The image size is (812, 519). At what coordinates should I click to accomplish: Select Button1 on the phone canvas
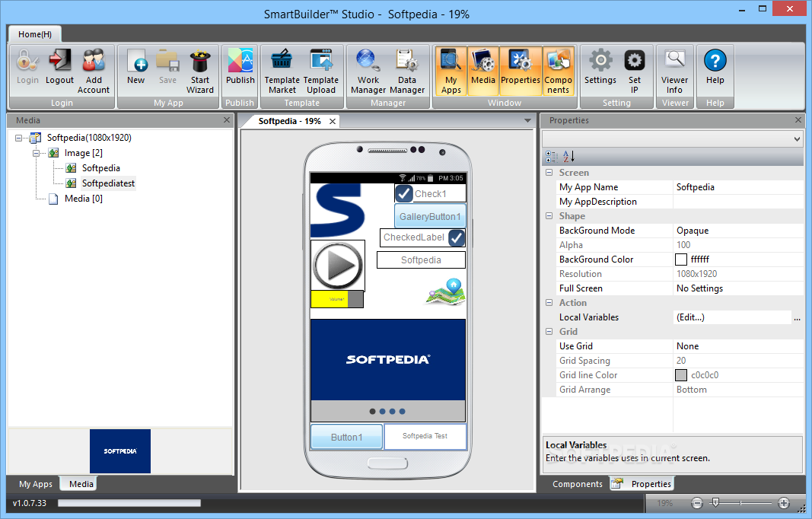coord(346,437)
